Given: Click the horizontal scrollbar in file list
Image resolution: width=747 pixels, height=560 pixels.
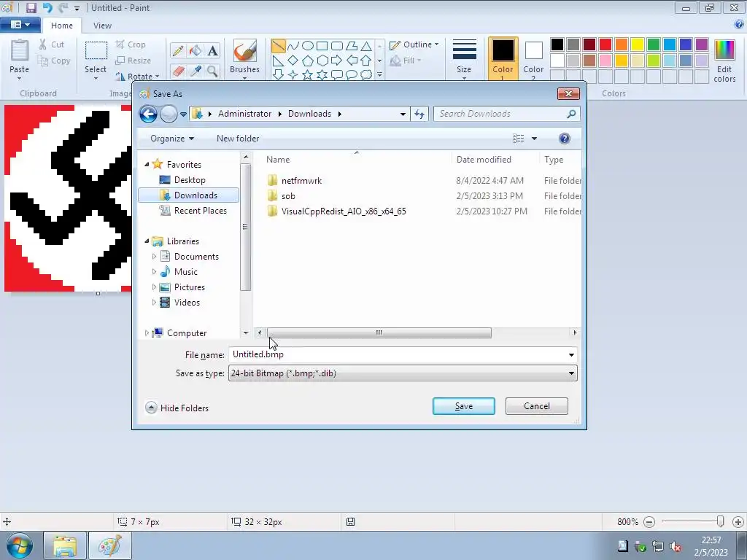Looking at the screenshot, I should click(379, 332).
